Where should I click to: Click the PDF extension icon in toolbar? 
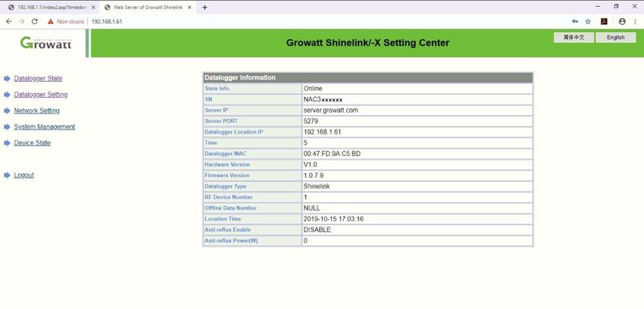click(605, 21)
